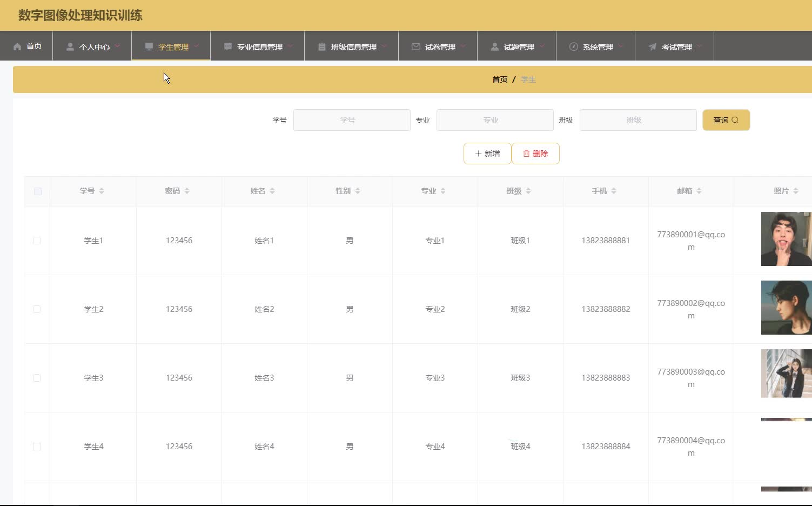
Task: Sort by 照片 column arrows
Action: tap(796, 191)
